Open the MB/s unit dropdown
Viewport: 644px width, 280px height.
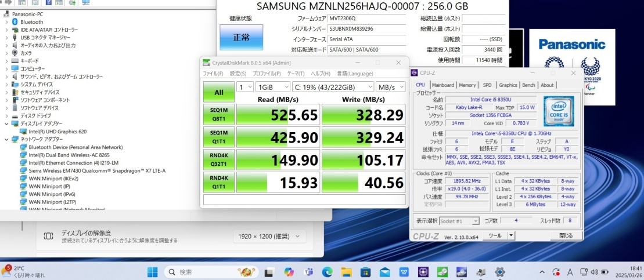click(390, 87)
